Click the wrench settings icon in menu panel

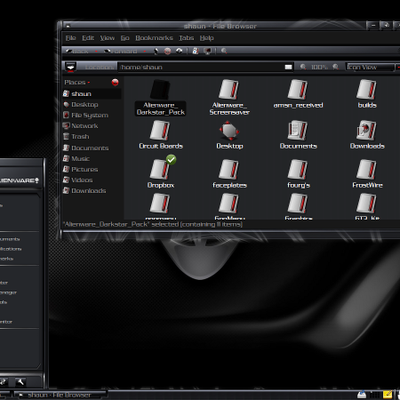pos(20,382)
